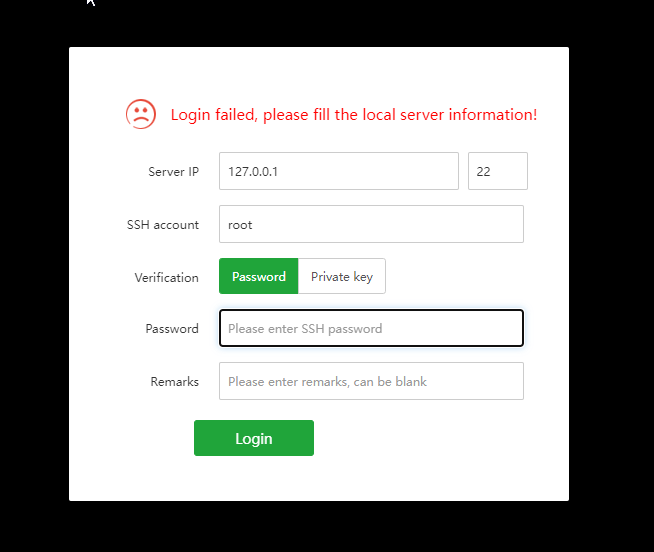Click the red "Login failed" error message
The image size is (654, 552).
click(353, 115)
